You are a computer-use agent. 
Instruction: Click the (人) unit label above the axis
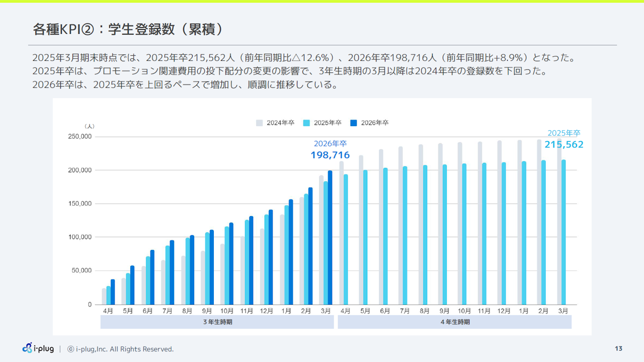(89, 126)
